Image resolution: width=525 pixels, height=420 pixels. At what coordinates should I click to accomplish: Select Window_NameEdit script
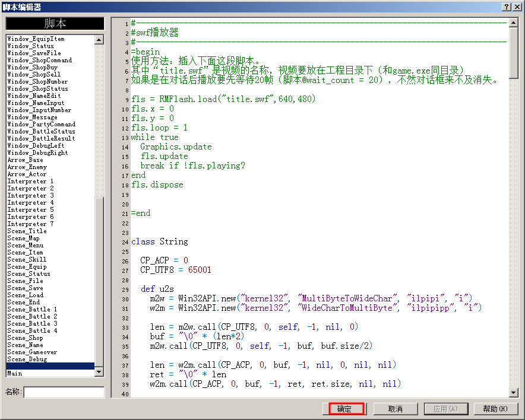pyautogui.click(x=34, y=96)
